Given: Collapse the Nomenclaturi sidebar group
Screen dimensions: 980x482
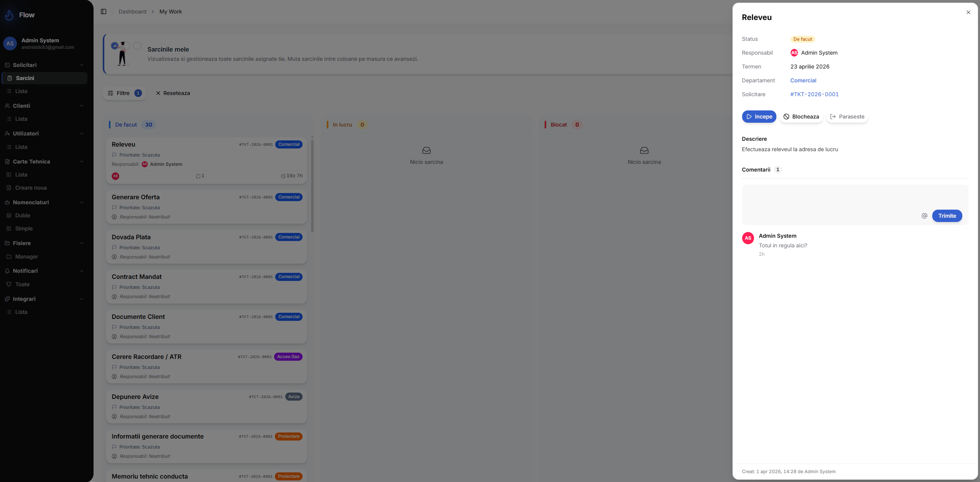Looking at the screenshot, I should click(81, 202).
